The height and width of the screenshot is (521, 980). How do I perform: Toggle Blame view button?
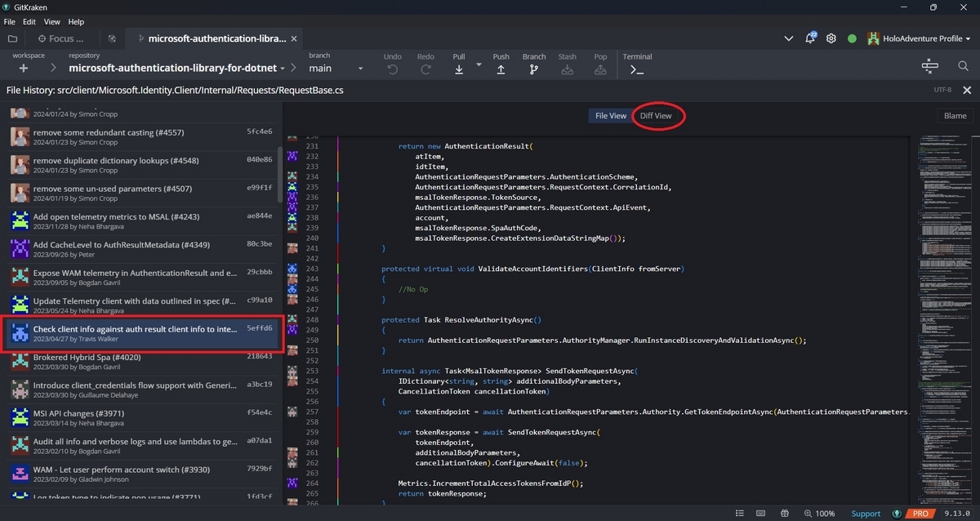click(955, 116)
